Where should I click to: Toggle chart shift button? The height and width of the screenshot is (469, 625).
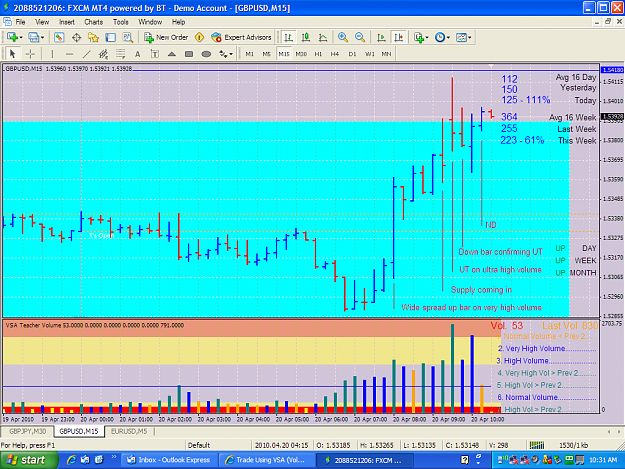tap(398, 37)
